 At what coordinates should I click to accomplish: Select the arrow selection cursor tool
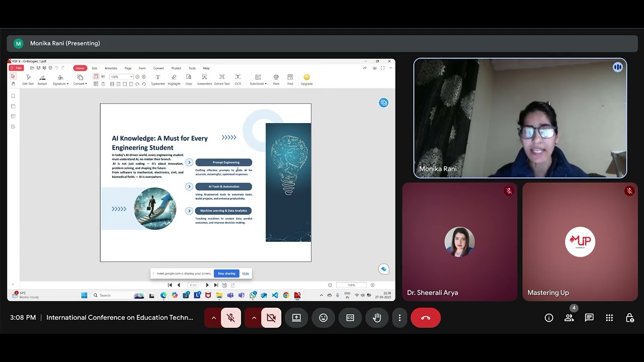click(13, 76)
